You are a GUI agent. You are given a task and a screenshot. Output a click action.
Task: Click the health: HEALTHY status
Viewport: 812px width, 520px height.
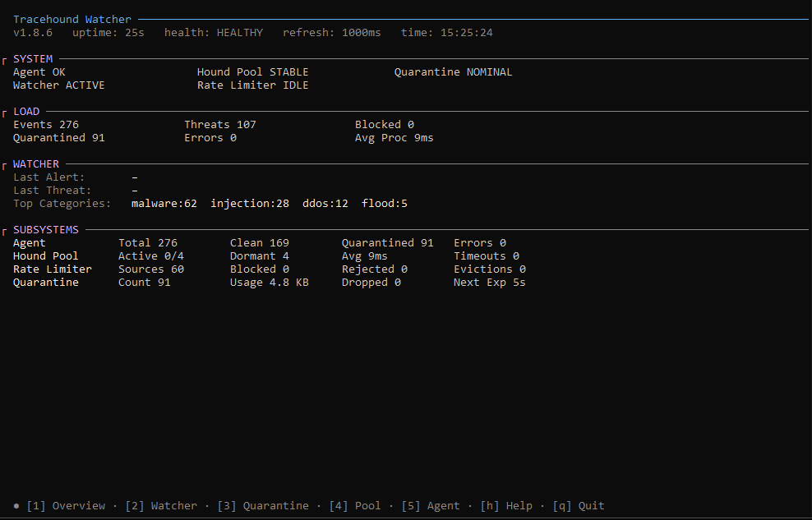tap(214, 33)
